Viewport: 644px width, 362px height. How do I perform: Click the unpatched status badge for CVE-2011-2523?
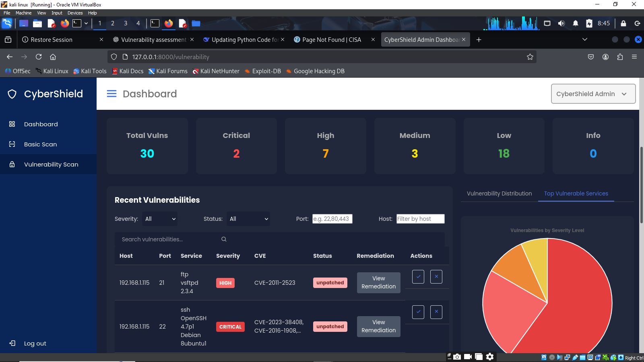click(x=330, y=283)
